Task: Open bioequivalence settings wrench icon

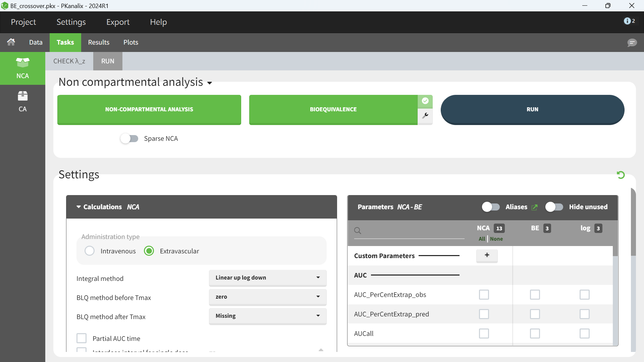Action: [x=425, y=116]
